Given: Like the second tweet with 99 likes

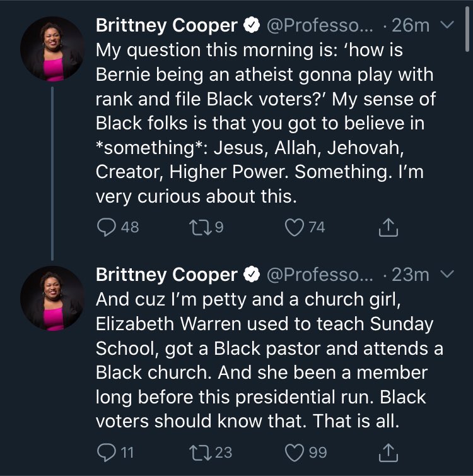Looking at the screenshot, I should 295,452.
